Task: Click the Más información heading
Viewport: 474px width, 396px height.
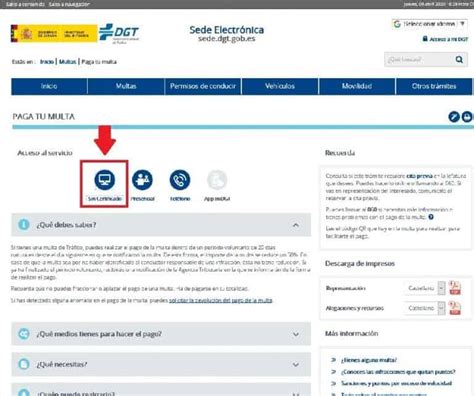Action: point(351,333)
